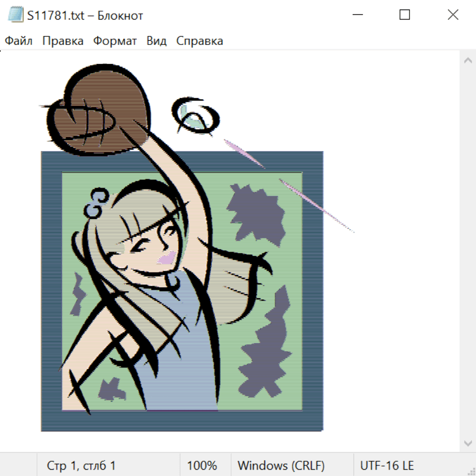Screen dimensions: 476x476
Task: Click the resize grip in the bottom-right corner
Action: tap(471, 471)
